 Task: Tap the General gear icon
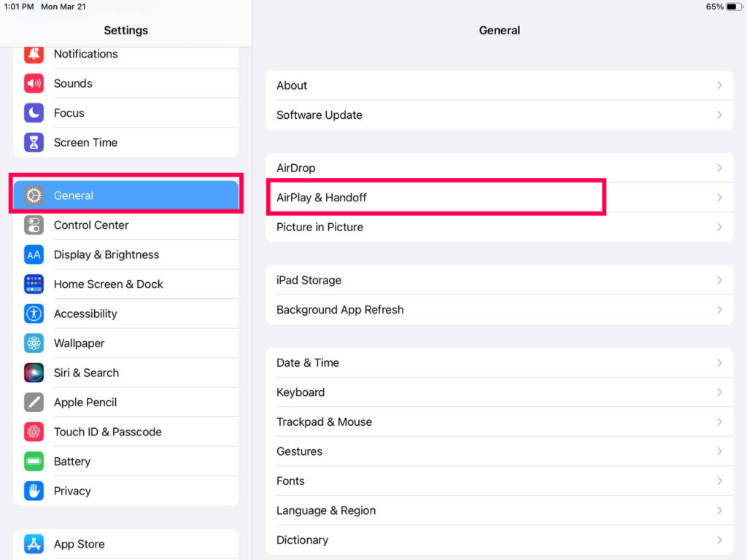point(34,195)
